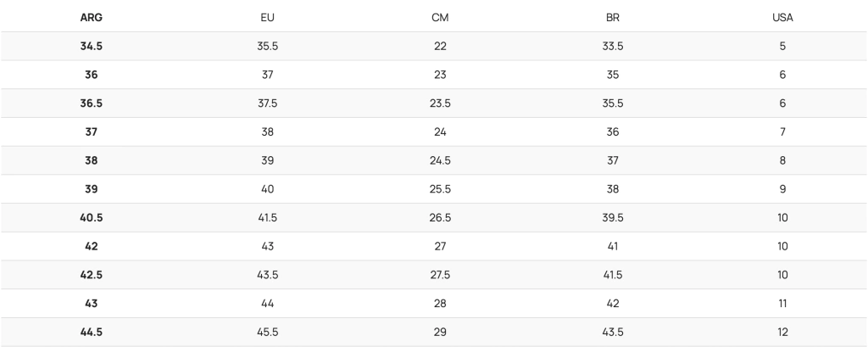Select the BR 38 cell
The width and height of the screenshot is (868, 347).
612,189
